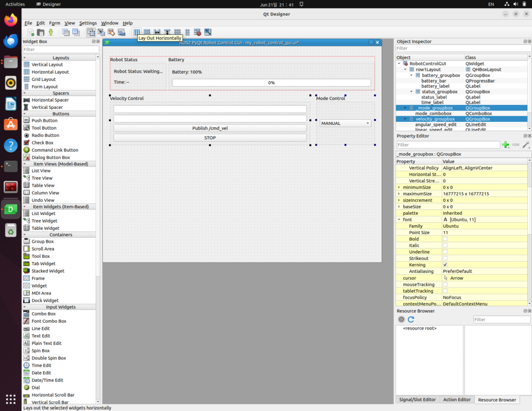This screenshot has width=532, height=411.
Task: Open Firefox from the Ubuntu dock
Action: [x=11, y=20]
